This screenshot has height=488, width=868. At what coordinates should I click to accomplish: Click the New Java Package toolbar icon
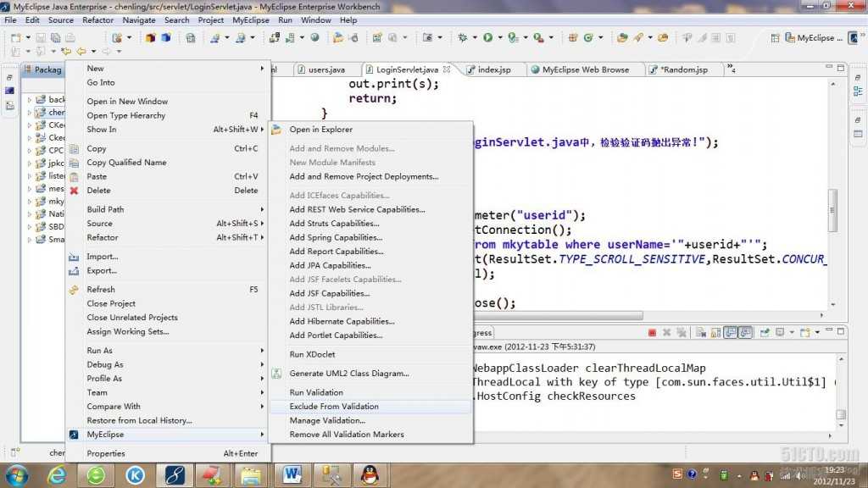pos(573,37)
